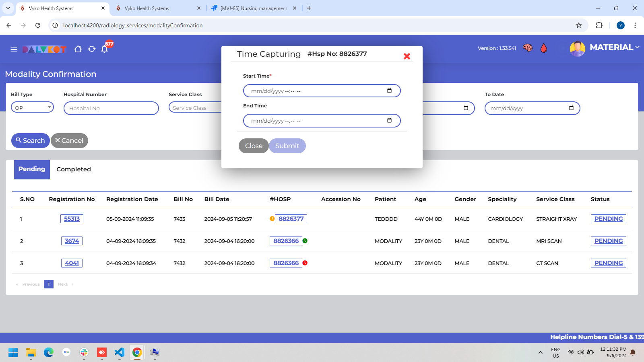Close the Time Capturing dialog with red X
The width and height of the screenshot is (644, 362).
[407, 56]
